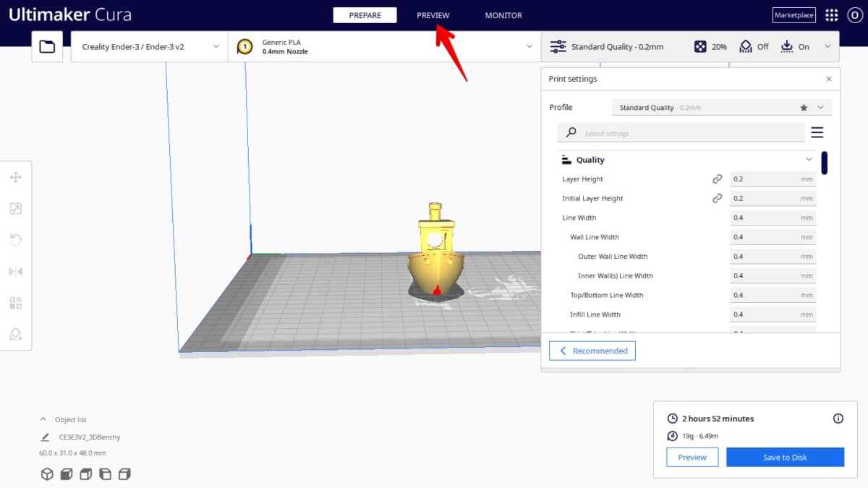The width and height of the screenshot is (868, 488).
Task: Open the Ultimaker account icon
Action: [854, 14]
